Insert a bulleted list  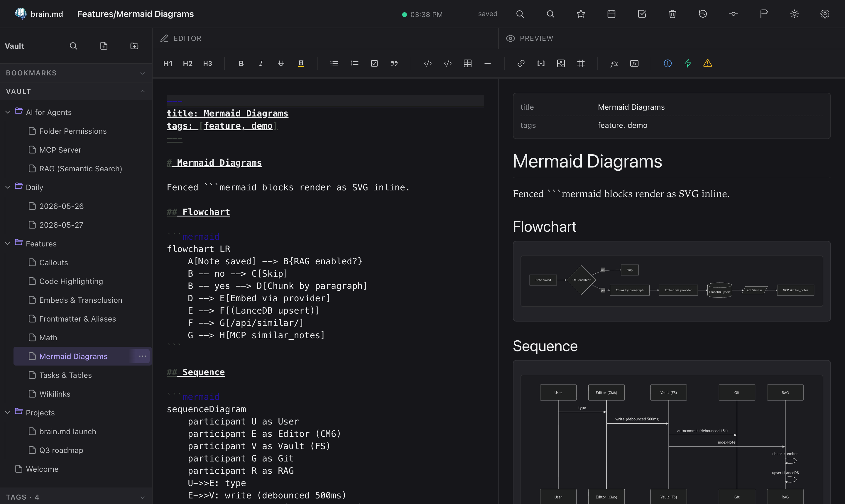[334, 63]
